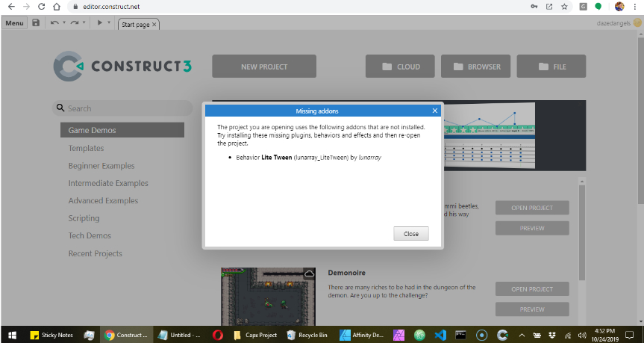Close the Start page tab
The image size is (644, 343).
point(154,24)
